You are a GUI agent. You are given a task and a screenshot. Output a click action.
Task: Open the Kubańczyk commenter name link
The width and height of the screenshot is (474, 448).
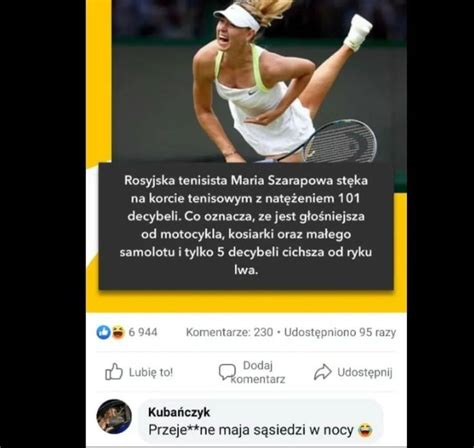pyautogui.click(x=179, y=412)
